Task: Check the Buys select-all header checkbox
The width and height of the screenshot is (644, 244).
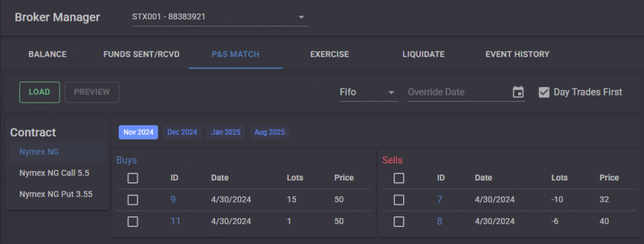Action: point(133,178)
